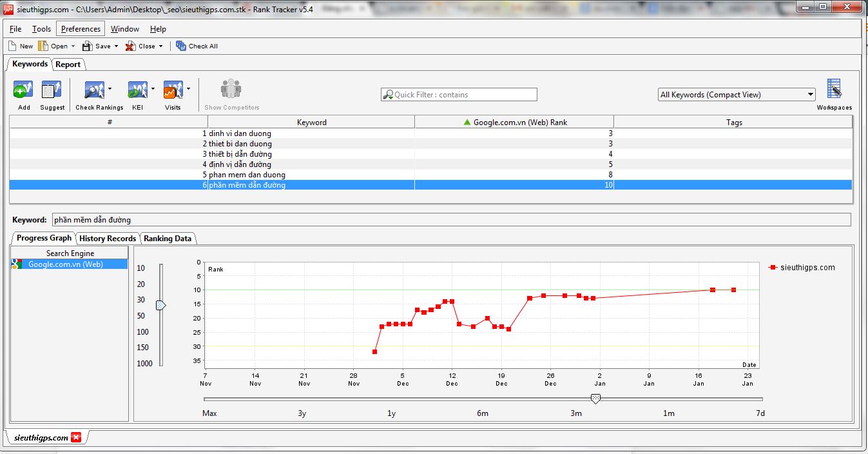Click the KEI update icon
This screenshot has width=868, height=454.
(137, 90)
